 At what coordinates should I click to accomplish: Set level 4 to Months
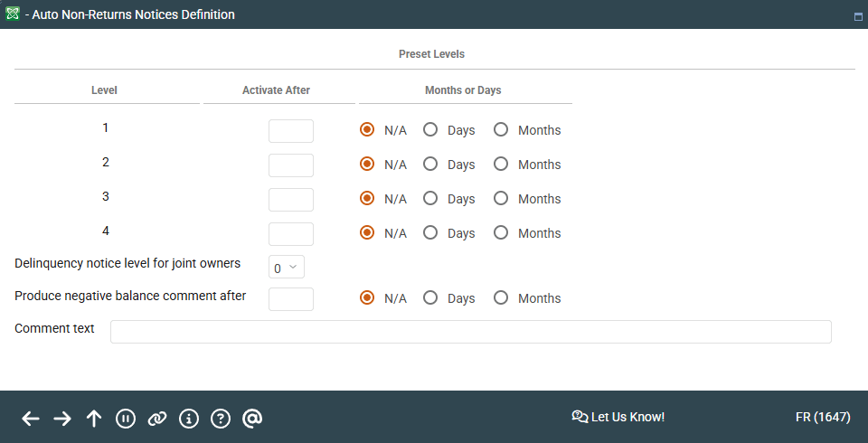[x=501, y=233]
